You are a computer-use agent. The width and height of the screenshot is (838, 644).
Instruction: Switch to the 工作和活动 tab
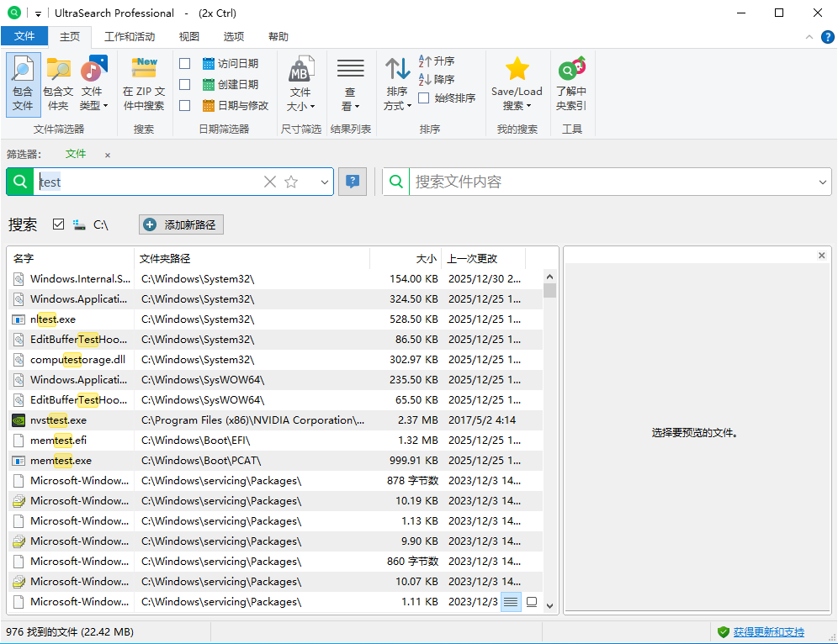[130, 36]
